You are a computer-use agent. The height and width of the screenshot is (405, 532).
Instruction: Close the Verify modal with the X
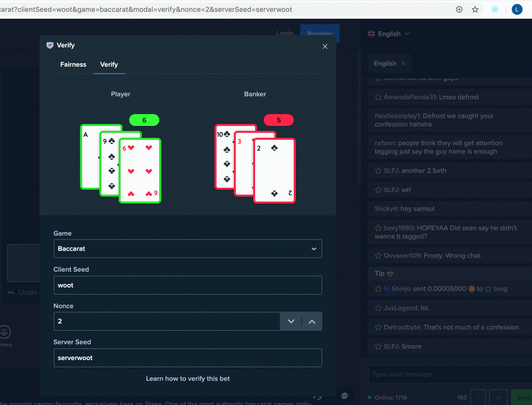pyautogui.click(x=325, y=46)
